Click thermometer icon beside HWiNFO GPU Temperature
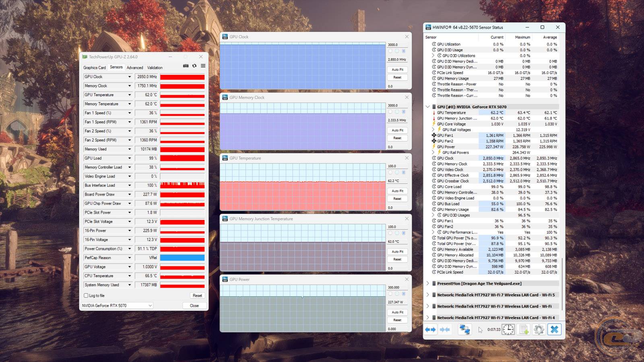 pos(434,113)
